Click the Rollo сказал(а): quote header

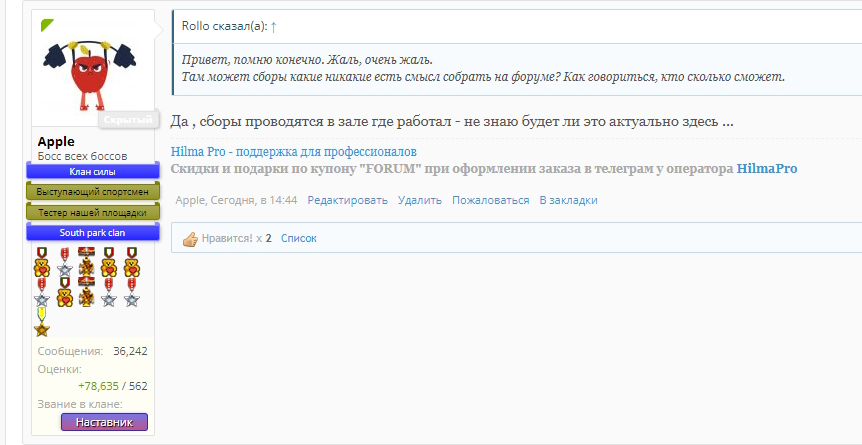pyautogui.click(x=224, y=26)
